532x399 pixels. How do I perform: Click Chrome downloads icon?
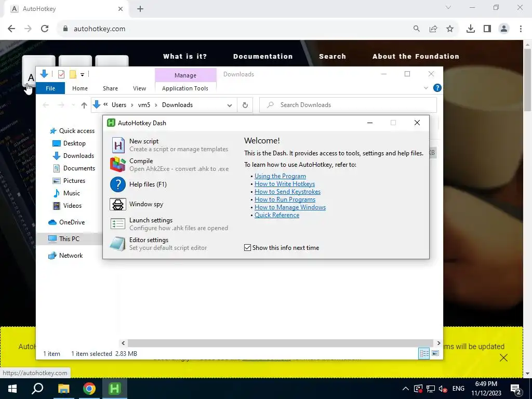click(x=471, y=29)
